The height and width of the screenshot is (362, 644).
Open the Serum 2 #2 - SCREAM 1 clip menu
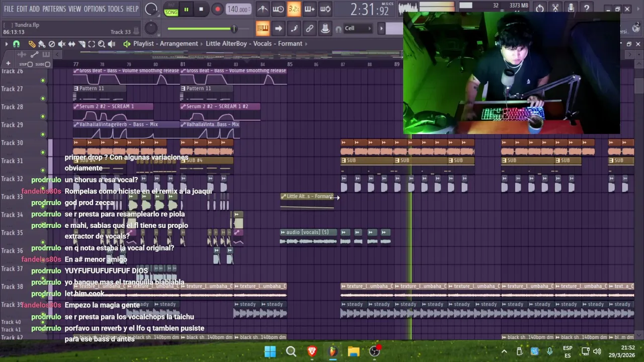pyautogui.click(x=76, y=107)
